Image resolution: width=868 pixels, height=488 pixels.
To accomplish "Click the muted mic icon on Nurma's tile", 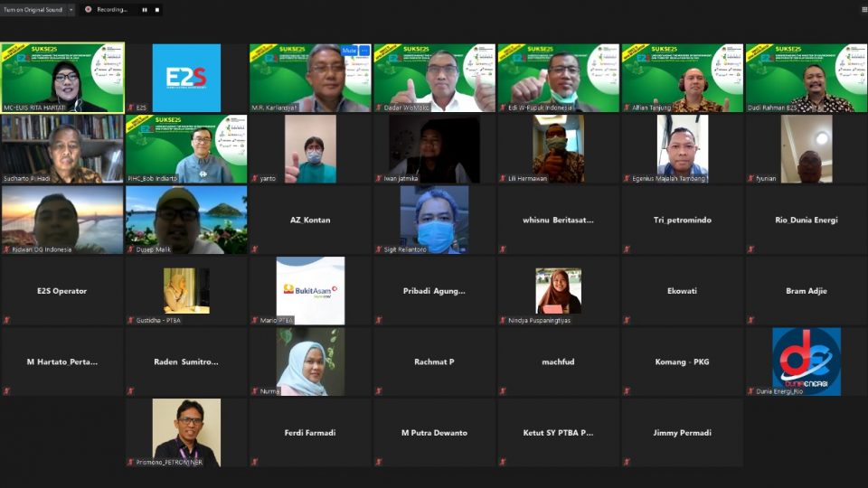I will [254, 391].
